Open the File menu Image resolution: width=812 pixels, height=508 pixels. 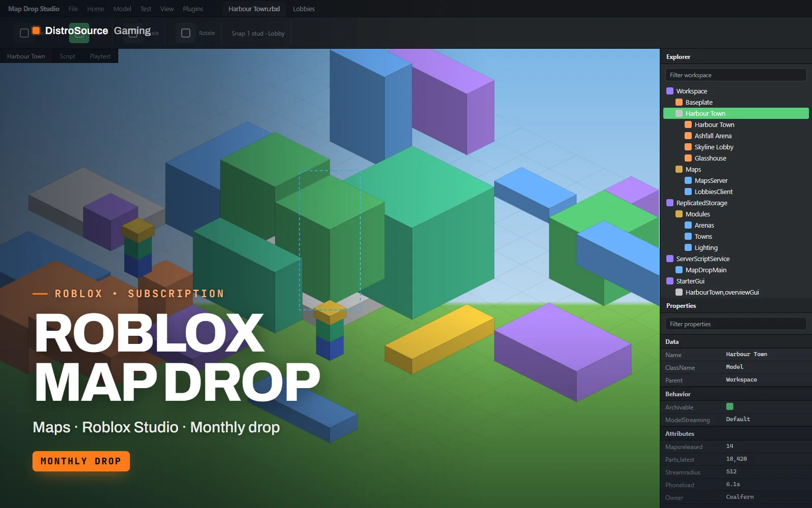pyautogui.click(x=73, y=9)
